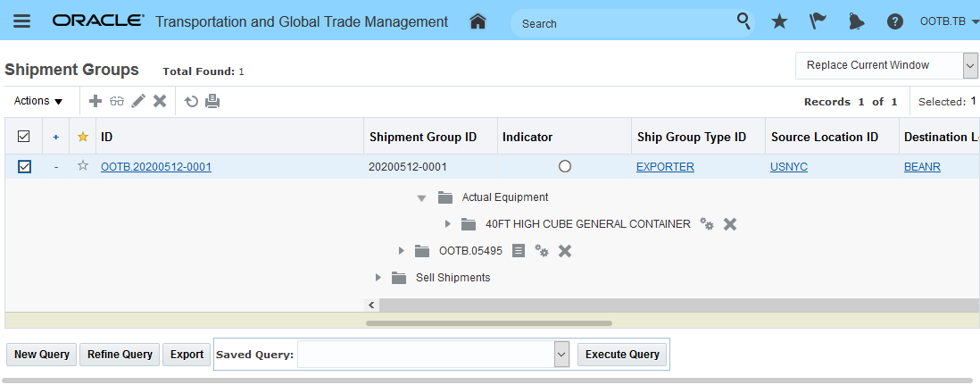Open the EXPORTER ship group type link
Viewport: 980px width, 385px height.
[x=665, y=167]
